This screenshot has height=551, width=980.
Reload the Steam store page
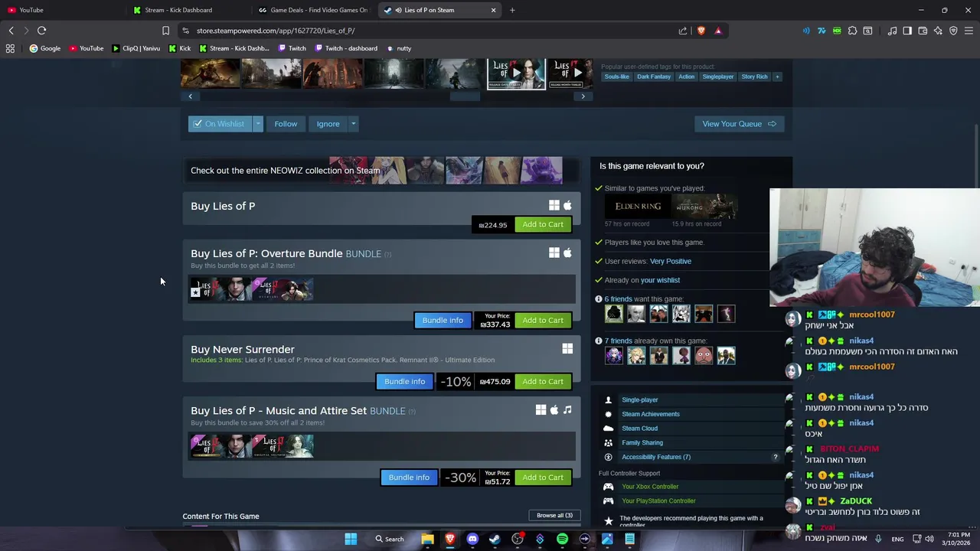[x=41, y=31]
